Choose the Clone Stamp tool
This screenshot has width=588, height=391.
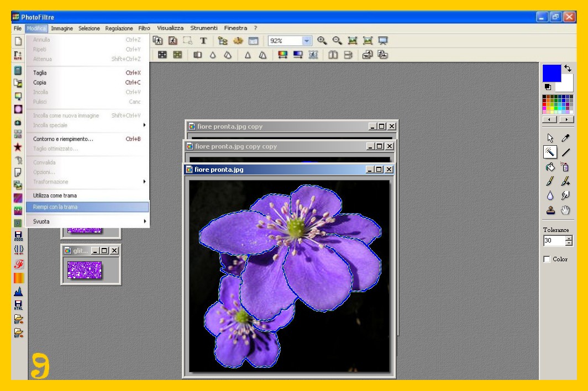tap(550, 210)
